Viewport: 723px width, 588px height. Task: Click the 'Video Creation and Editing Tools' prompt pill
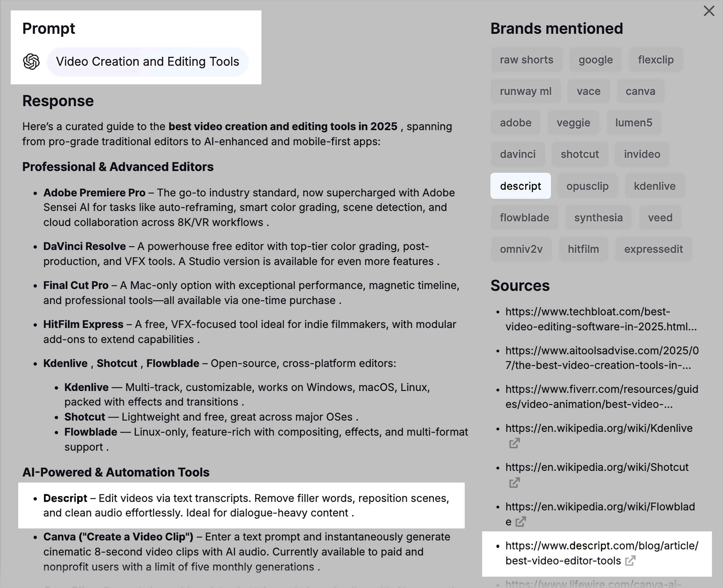[147, 62]
